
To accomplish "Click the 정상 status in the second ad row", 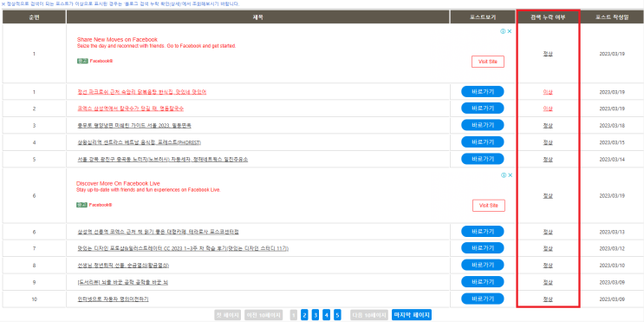I will click(548, 196).
